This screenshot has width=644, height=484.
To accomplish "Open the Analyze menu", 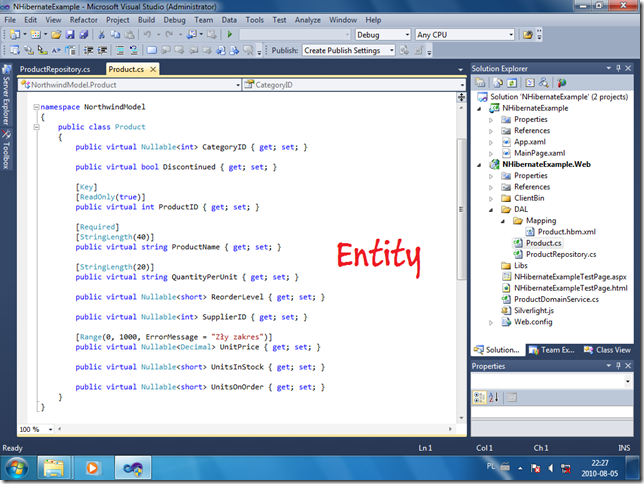I will click(308, 20).
